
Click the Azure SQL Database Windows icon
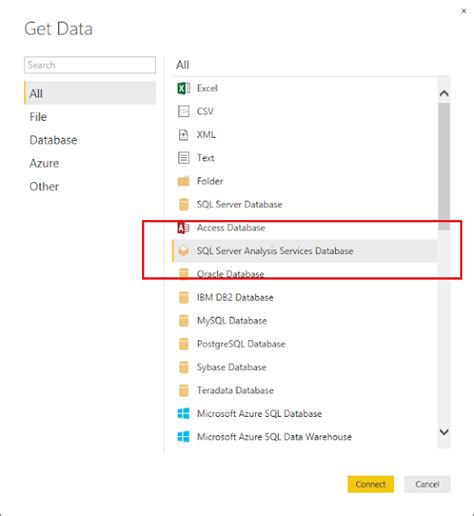183,414
